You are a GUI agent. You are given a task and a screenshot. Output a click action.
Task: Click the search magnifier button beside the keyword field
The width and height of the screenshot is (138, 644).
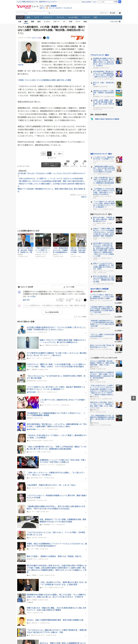[49, 13]
